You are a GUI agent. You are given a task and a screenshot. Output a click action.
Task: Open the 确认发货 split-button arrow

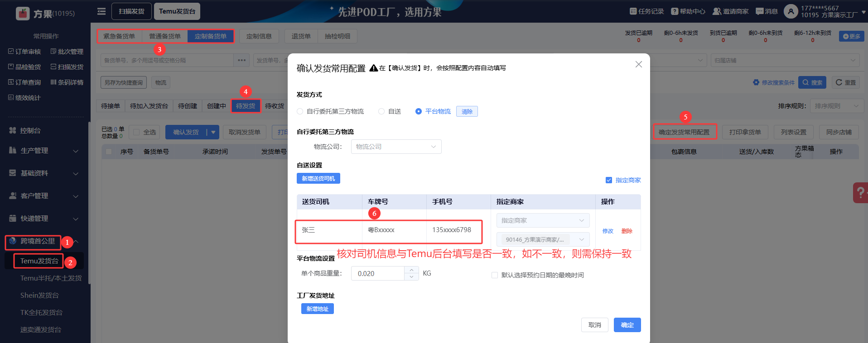coord(213,132)
